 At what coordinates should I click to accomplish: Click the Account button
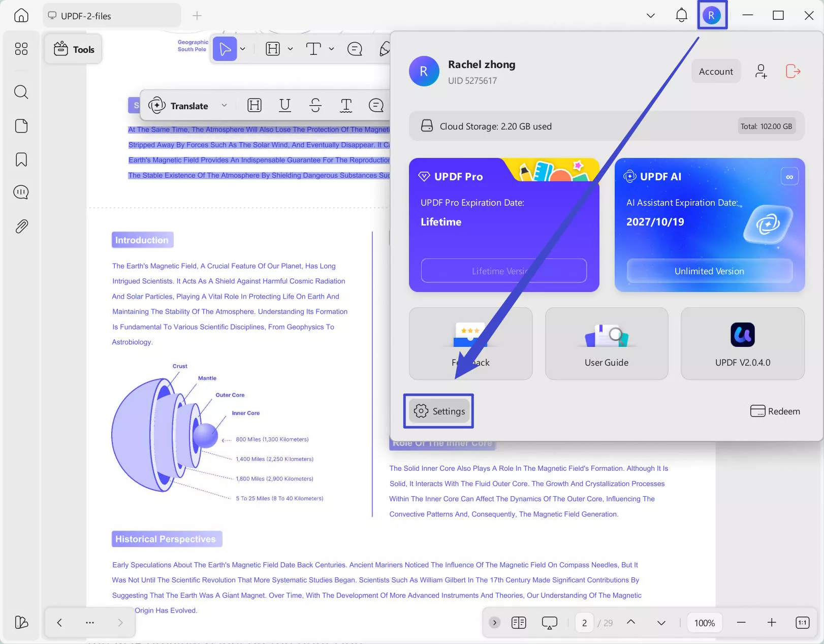[x=716, y=71]
